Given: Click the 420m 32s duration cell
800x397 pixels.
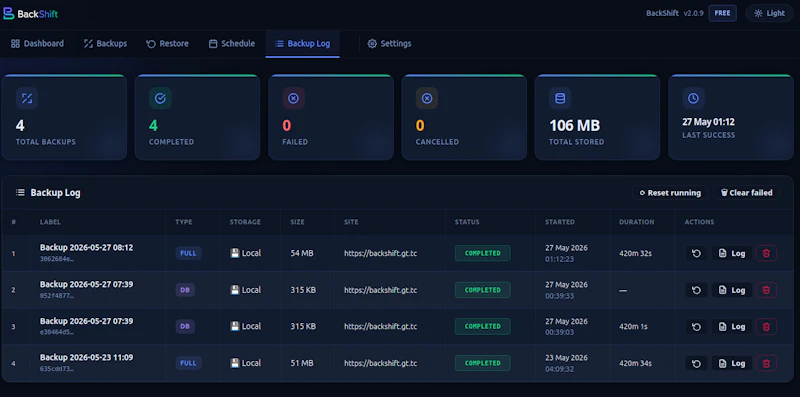Looking at the screenshot, I should (635, 253).
